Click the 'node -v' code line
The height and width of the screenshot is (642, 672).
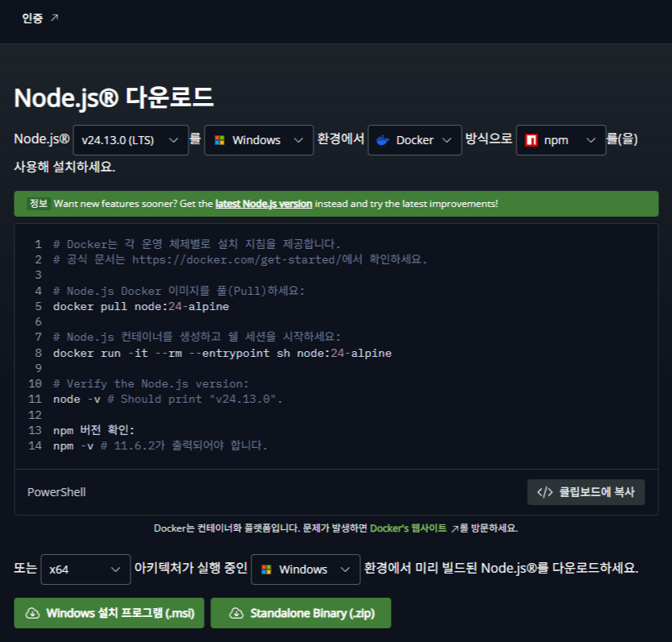click(168, 399)
